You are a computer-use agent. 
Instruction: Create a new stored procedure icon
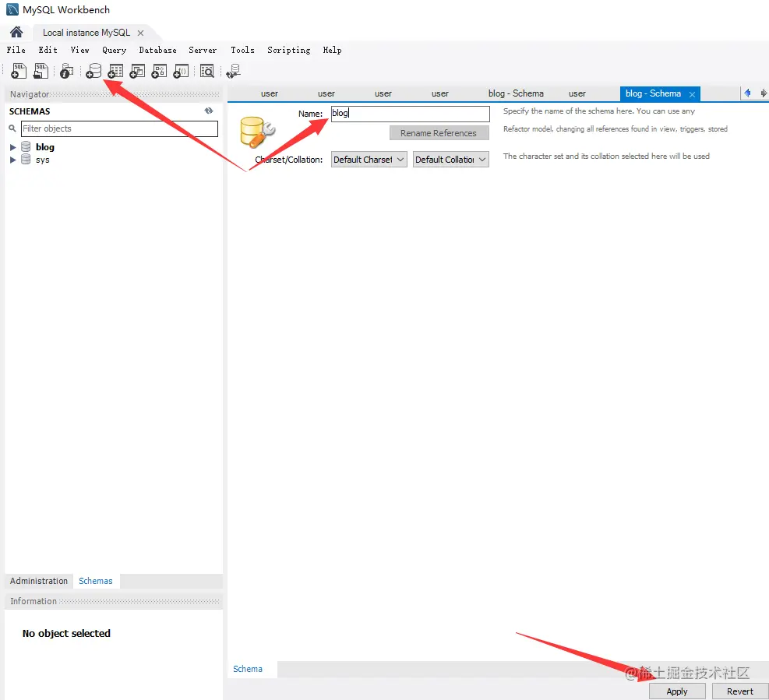click(159, 71)
